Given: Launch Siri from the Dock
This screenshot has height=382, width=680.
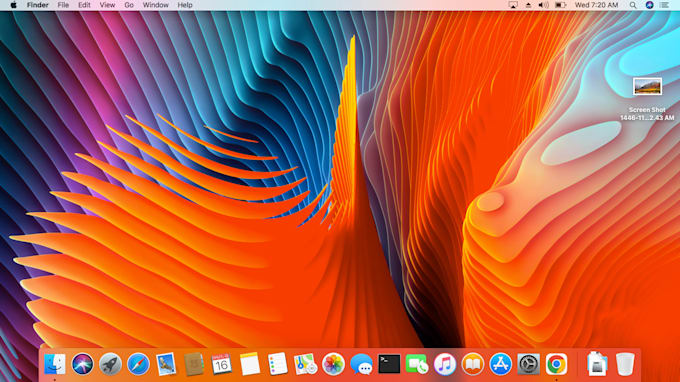Looking at the screenshot, I should tap(82, 364).
